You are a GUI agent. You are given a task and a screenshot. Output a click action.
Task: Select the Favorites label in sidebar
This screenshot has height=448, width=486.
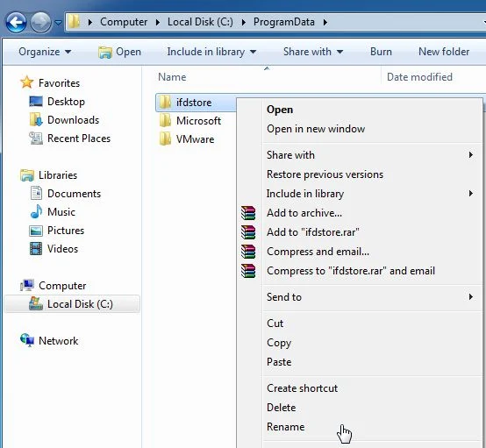point(59,83)
